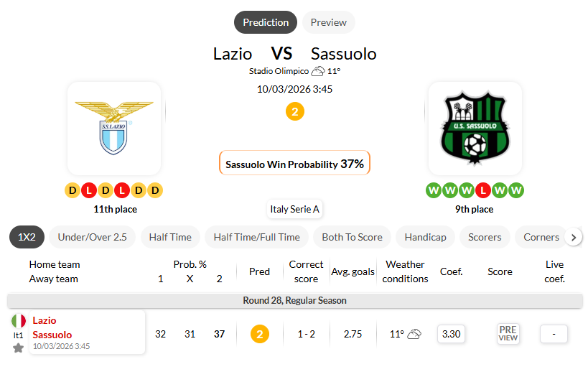Click the live coefficient dash box
The image size is (588, 377).
pos(554,334)
